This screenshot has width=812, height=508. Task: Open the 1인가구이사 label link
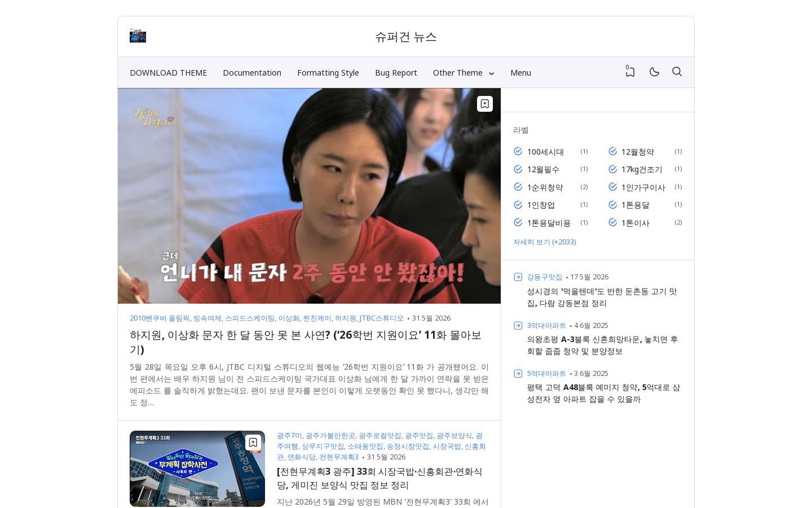tap(643, 187)
